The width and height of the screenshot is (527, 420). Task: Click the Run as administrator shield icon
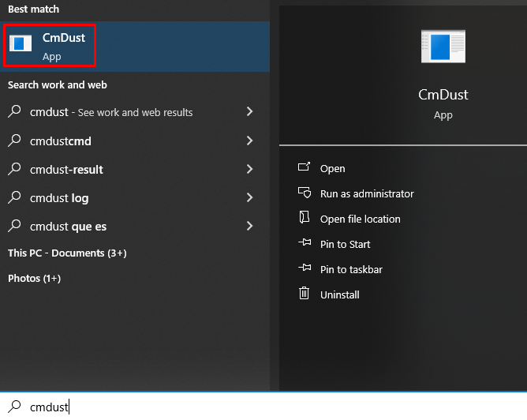304,193
